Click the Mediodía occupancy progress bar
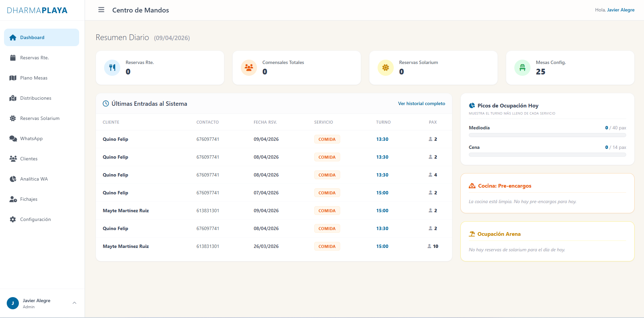Image resolution: width=644 pixels, height=318 pixels. click(x=547, y=135)
